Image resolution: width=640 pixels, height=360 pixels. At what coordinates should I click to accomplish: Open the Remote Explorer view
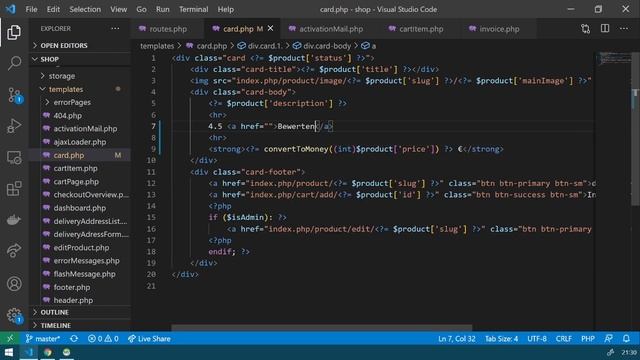14,157
